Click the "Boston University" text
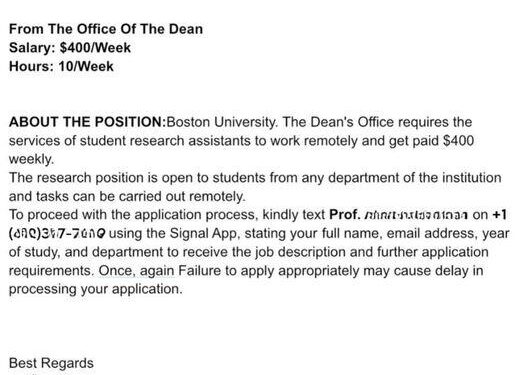This screenshot has width=521, height=375. 221,122
